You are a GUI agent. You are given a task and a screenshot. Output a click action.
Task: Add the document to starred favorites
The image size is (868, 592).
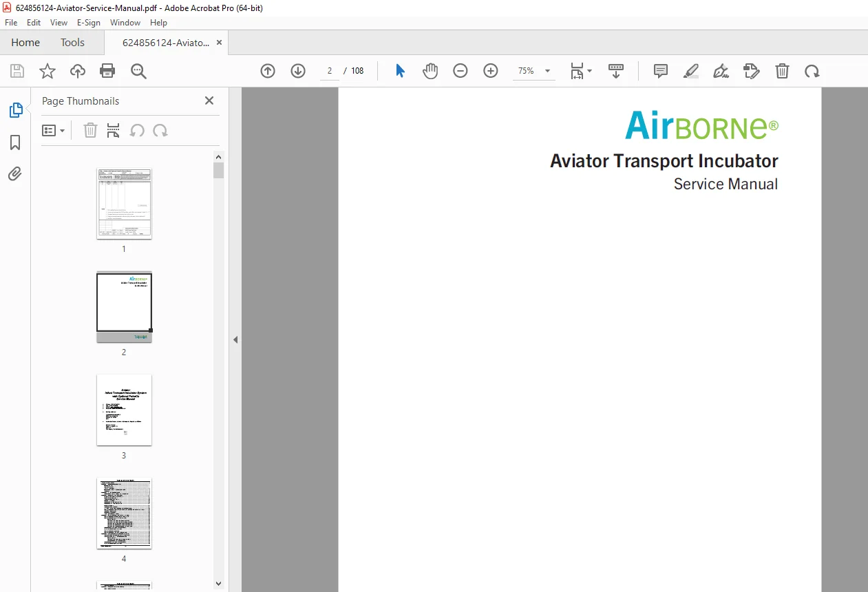pos(47,71)
